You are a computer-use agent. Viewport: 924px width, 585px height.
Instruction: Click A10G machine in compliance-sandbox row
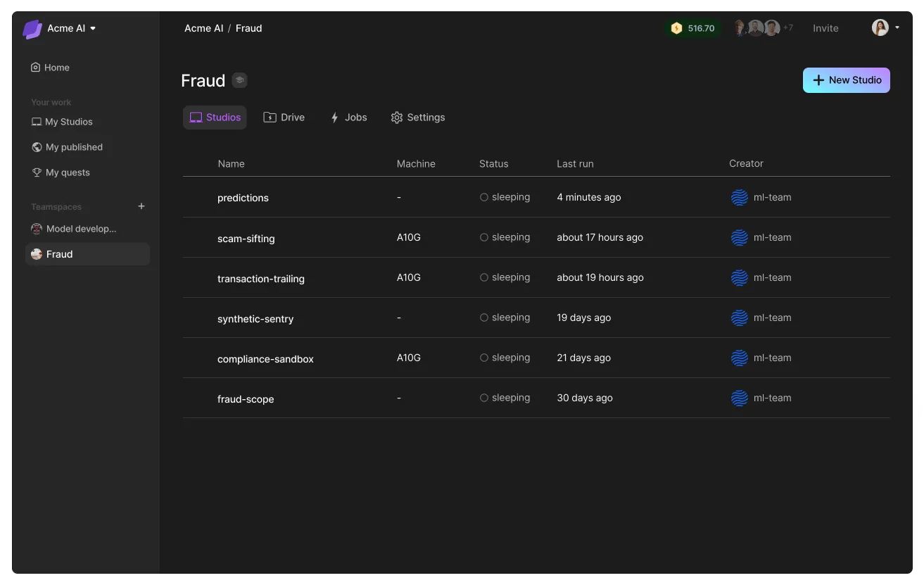tap(408, 358)
